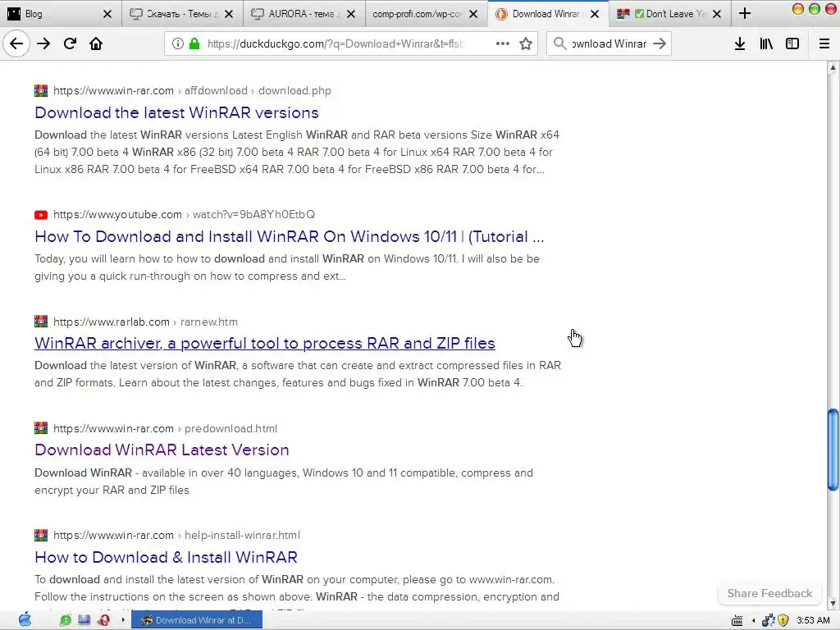Expand the quick launch overflow arrow
Screen dimensions: 840x630
click(x=123, y=620)
